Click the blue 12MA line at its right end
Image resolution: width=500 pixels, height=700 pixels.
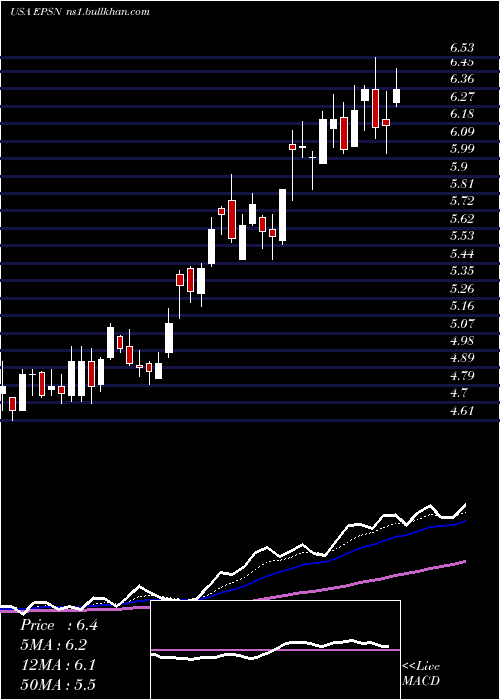click(x=464, y=521)
